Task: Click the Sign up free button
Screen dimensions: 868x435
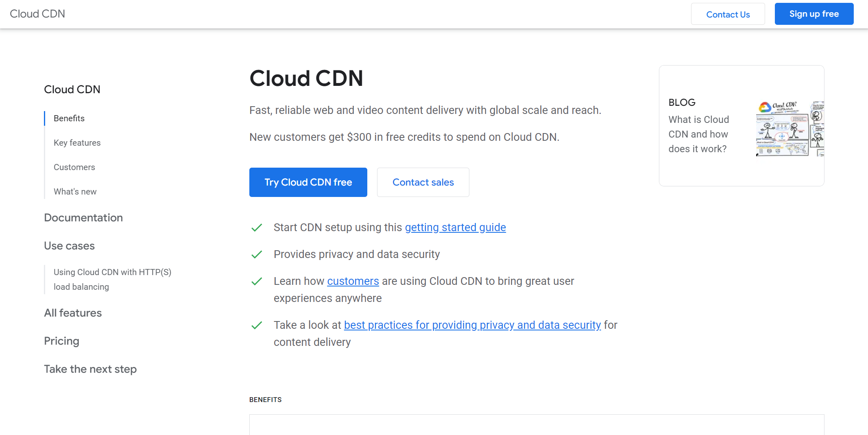Action: pyautogui.click(x=814, y=14)
